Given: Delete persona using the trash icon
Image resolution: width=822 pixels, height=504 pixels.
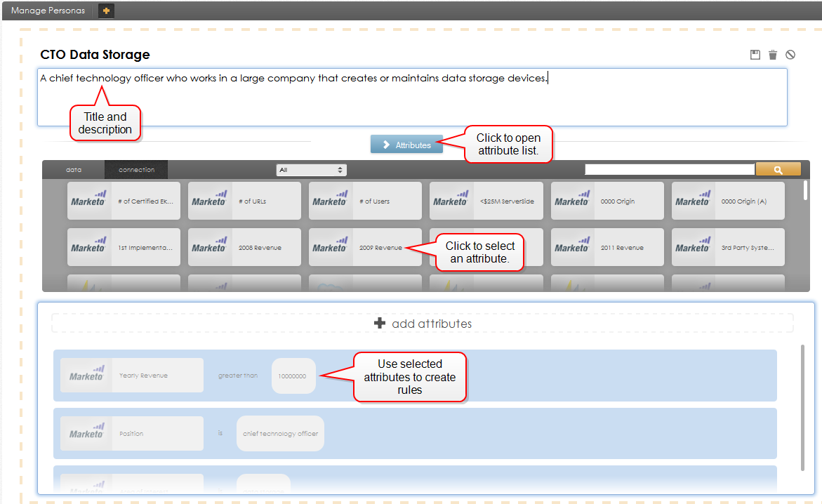Looking at the screenshot, I should [x=773, y=55].
